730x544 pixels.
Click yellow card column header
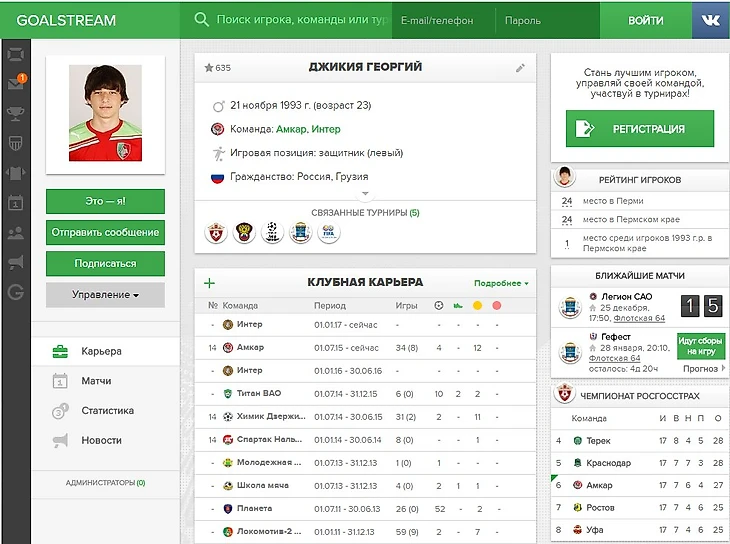477,306
